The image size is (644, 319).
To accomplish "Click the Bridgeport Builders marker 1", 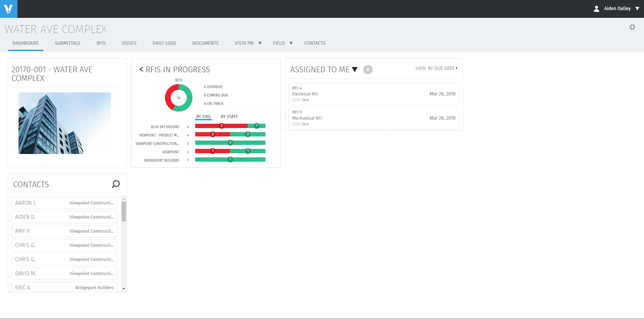I will (x=230, y=159).
